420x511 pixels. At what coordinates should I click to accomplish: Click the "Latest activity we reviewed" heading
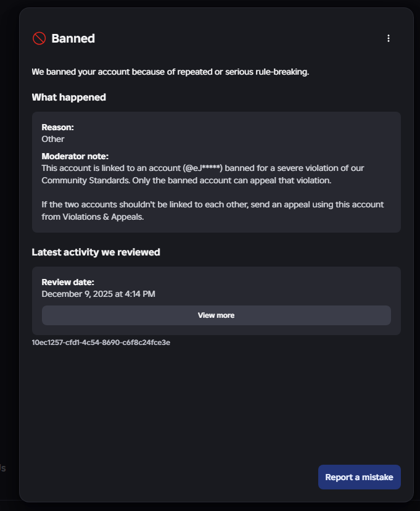[96, 252]
